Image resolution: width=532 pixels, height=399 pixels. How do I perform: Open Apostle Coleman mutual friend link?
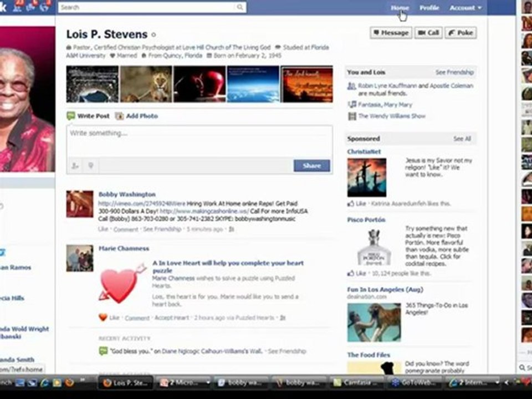pyautogui.click(x=451, y=86)
